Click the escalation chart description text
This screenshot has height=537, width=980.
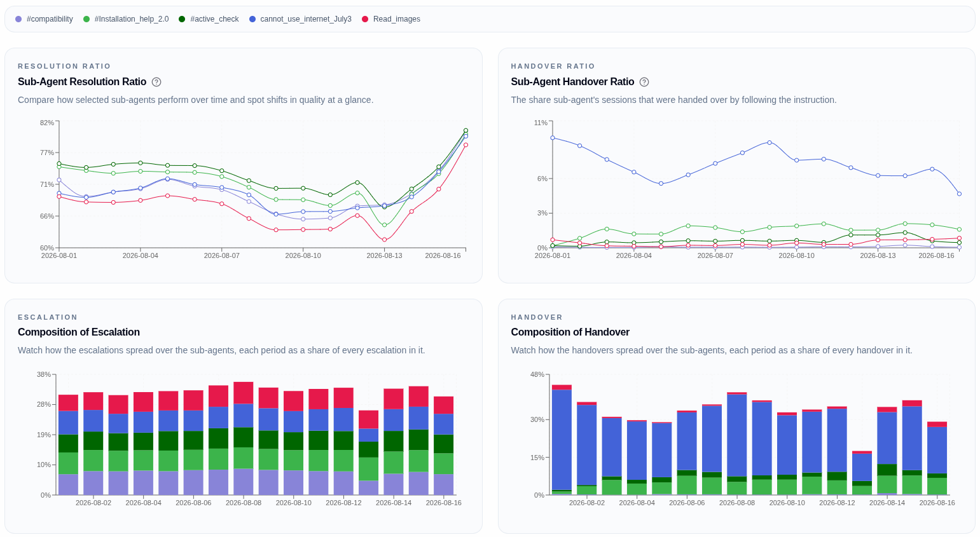point(221,350)
